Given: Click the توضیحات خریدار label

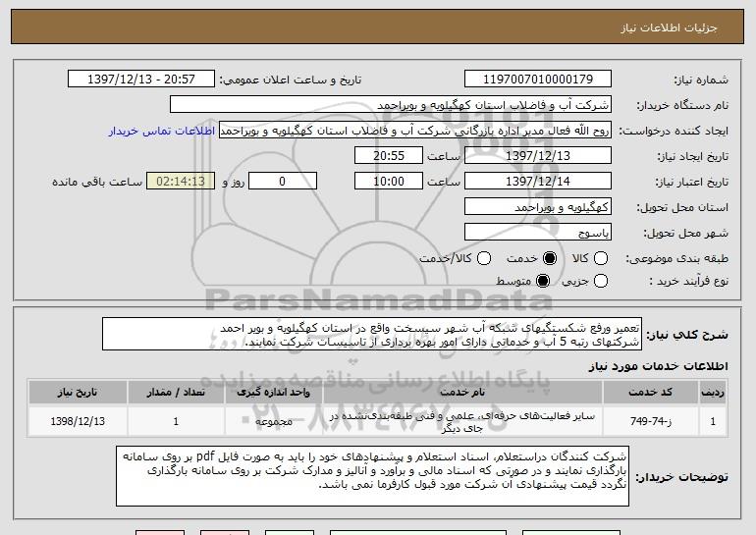Looking at the screenshot, I should click(x=681, y=477).
